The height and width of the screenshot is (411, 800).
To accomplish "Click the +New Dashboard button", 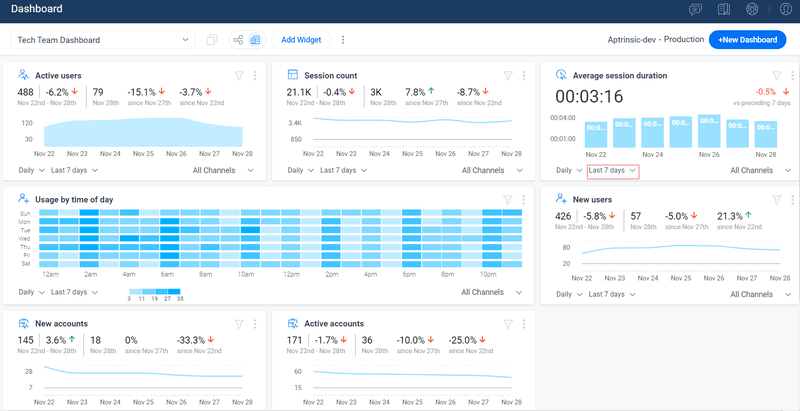I will coord(747,40).
